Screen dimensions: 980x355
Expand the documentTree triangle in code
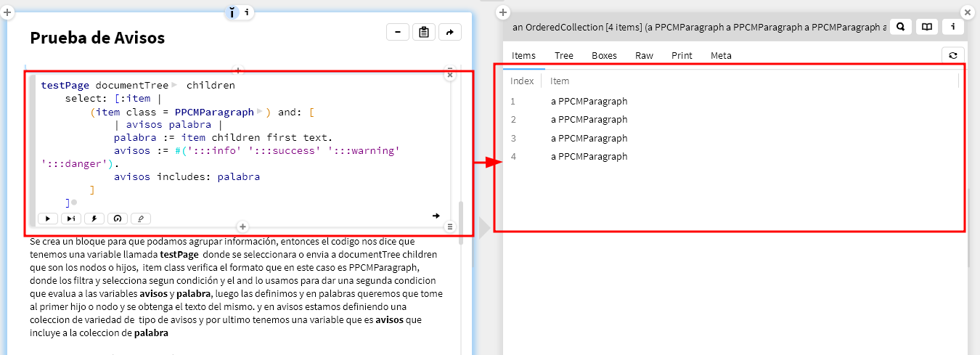(x=174, y=85)
